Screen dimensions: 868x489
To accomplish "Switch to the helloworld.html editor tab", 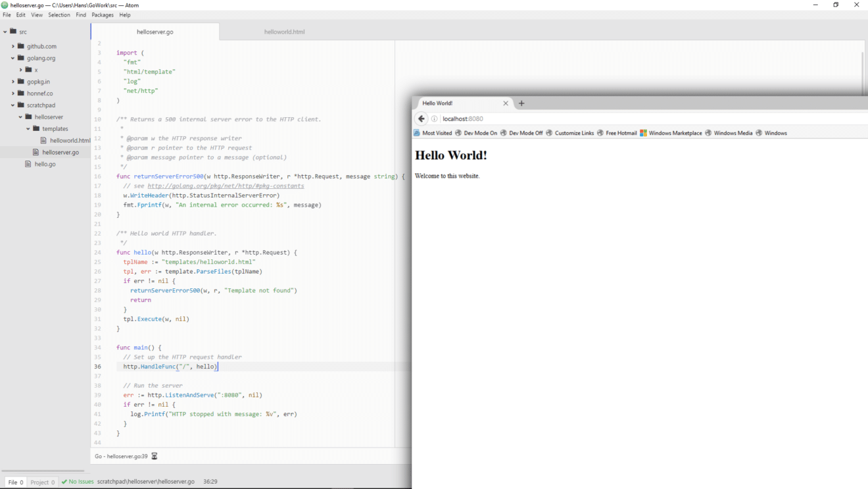I will [285, 32].
